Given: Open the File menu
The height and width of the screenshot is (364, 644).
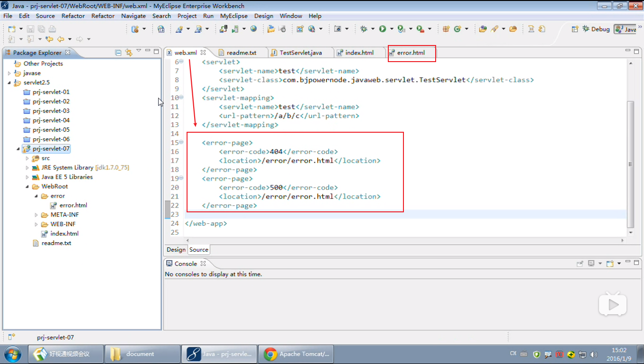Looking at the screenshot, I should click(8, 16).
